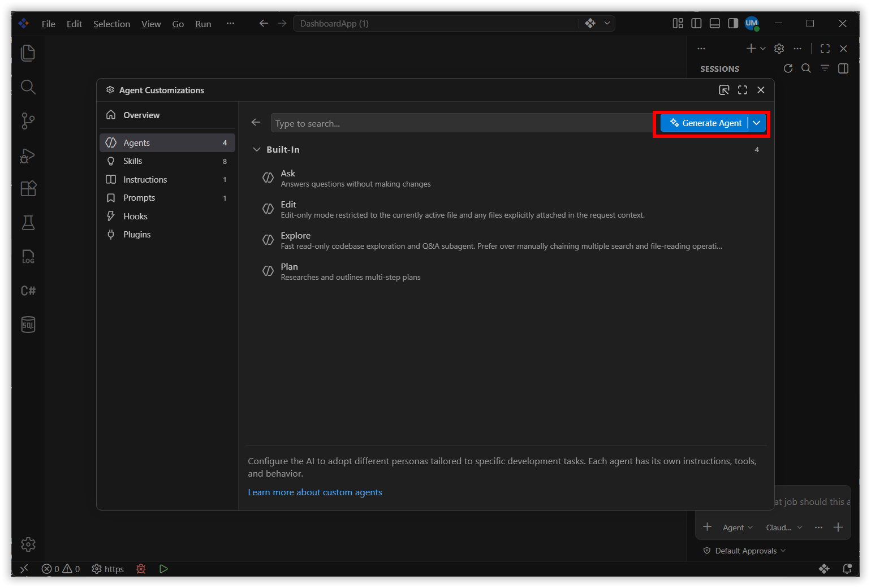Toggle the sessions side layout icon
Screen dimensions: 871x588
(x=843, y=68)
